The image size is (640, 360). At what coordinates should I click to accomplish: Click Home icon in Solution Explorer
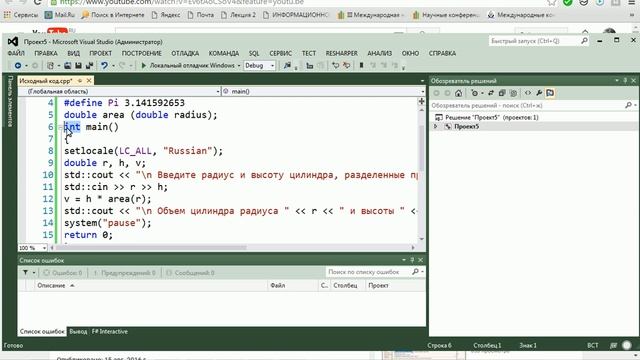point(459,93)
